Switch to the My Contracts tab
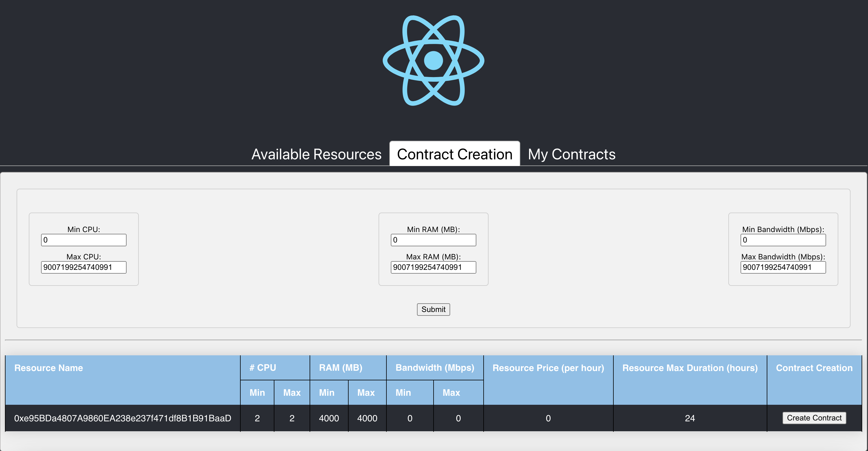868x451 pixels. (x=571, y=154)
